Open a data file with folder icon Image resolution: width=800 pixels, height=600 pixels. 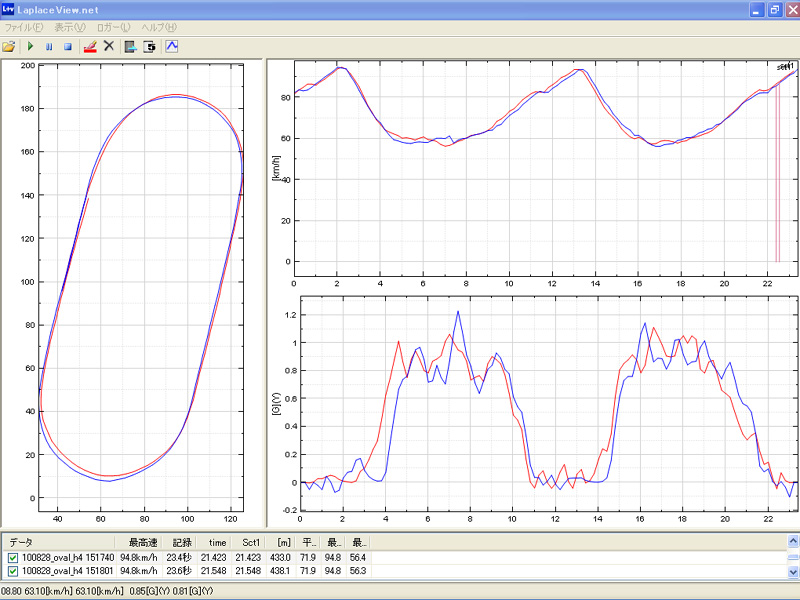pos(9,46)
